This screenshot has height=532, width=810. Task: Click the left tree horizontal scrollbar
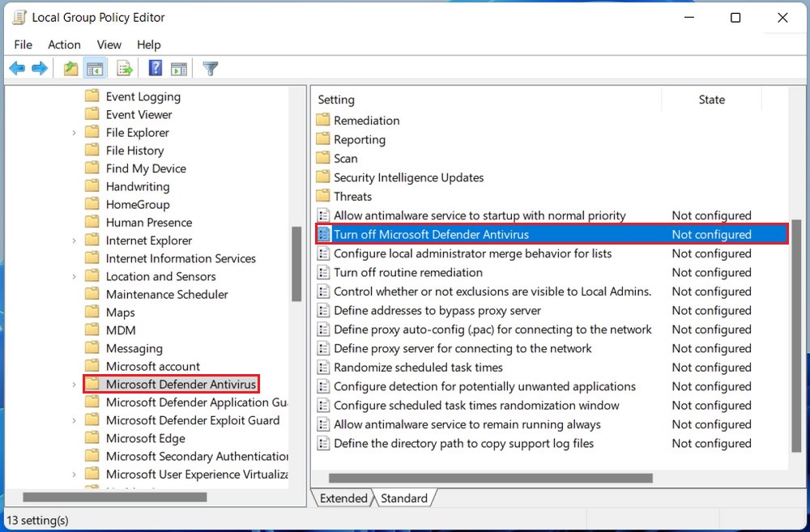[115, 497]
